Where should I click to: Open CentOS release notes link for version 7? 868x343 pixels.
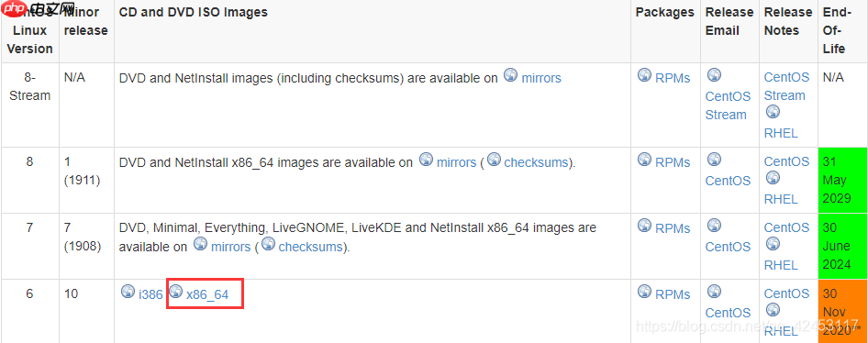pos(786,227)
